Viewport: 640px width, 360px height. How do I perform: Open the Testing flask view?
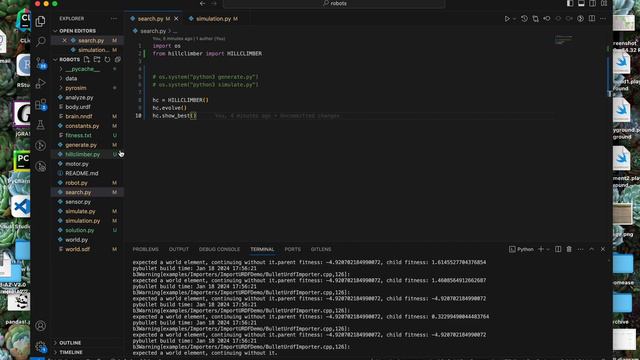point(40,125)
